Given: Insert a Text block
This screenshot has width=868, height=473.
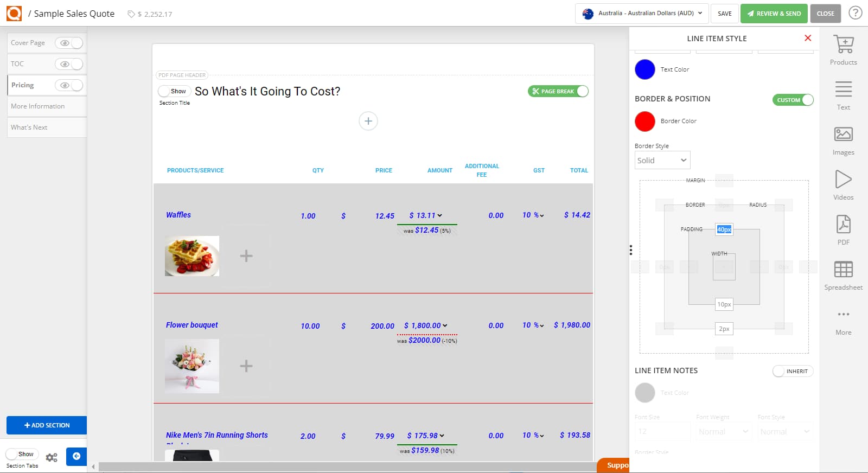Looking at the screenshot, I should point(843,95).
